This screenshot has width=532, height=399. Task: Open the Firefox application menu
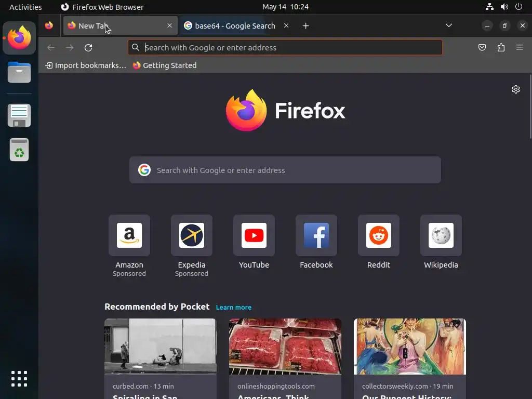coord(520,47)
